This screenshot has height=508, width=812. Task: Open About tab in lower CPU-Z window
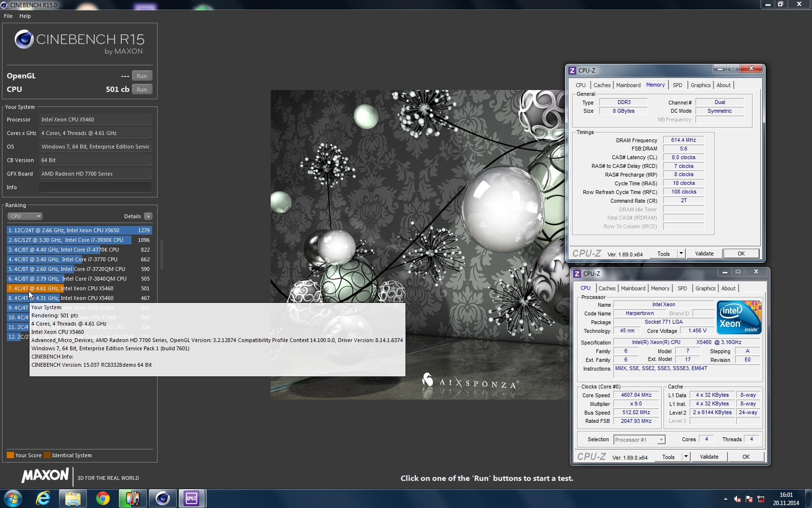728,288
